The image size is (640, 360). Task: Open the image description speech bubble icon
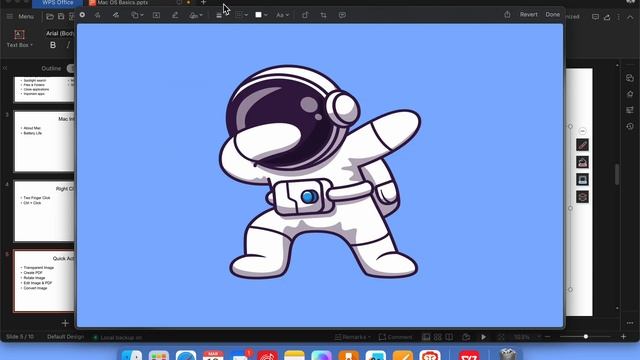pos(342,15)
